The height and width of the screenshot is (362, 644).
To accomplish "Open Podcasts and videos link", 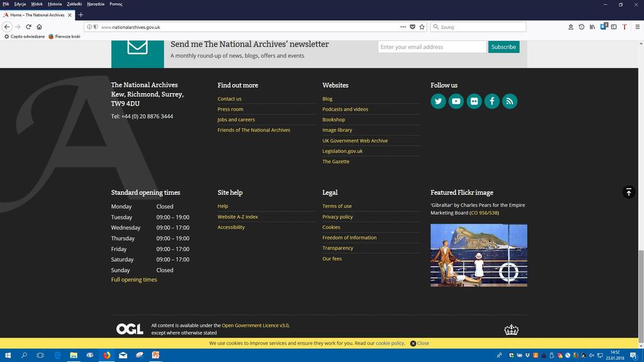I will [345, 109].
